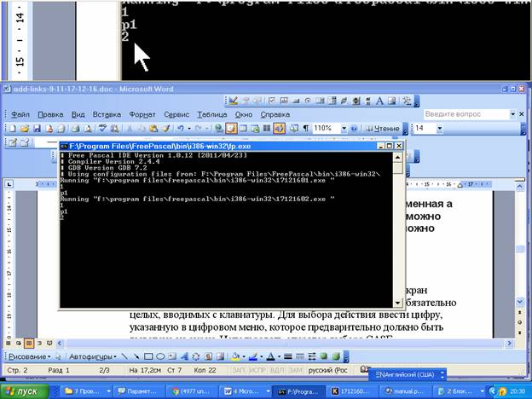Image resolution: width=532 pixels, height=399 pixels.
Task: Click the русский language status bar entry
Action: click(x=327, y=370)
